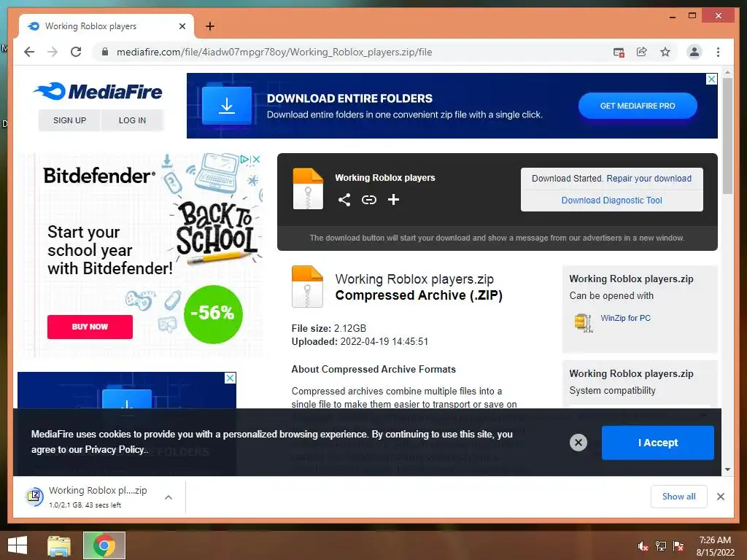Add file to account with plus icon
Viewport: 747px width, 560px height.
[x=393, y=200]
